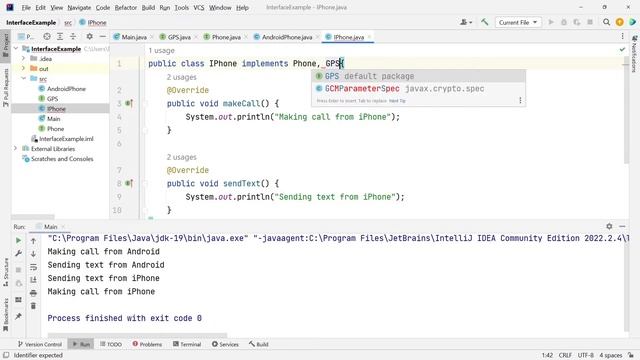This screenshot has height=360, width=640.
Task: Click CRLF line separator in status bar
Action: click(565, 355)
